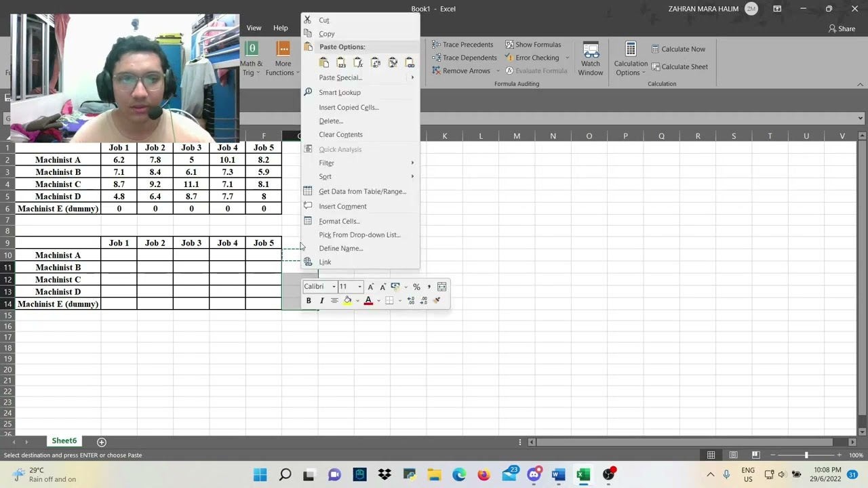The image size is (868, 488).
Task: Click Remove Arrows button
Action: tap(460, 70)
